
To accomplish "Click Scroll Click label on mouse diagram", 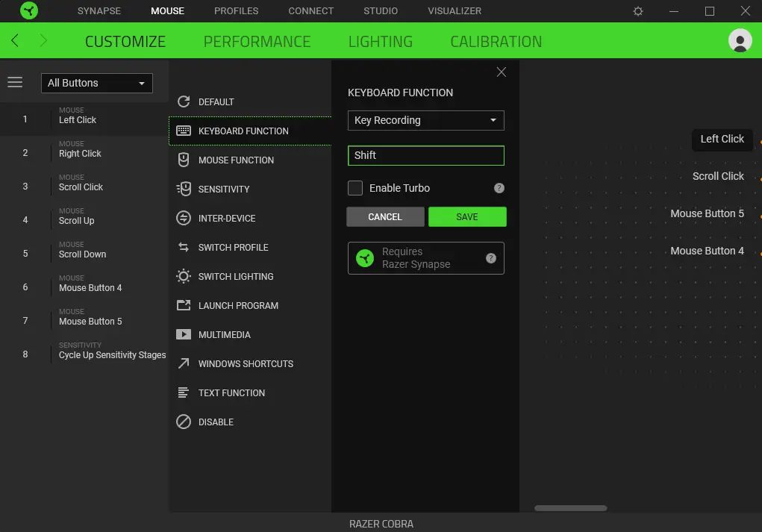I will tap(718, 176).
